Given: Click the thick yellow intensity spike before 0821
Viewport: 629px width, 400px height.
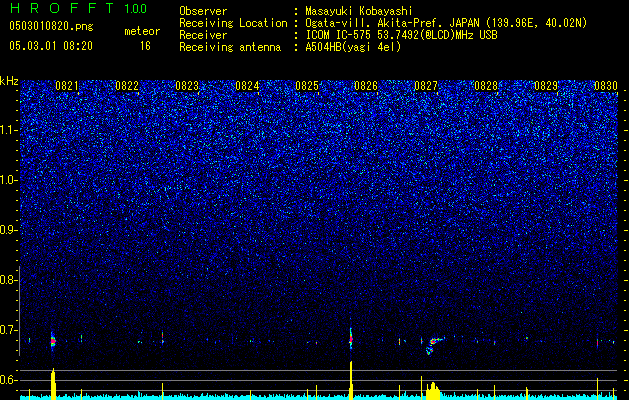Looking at the screenshot, I should coord(53,384).
